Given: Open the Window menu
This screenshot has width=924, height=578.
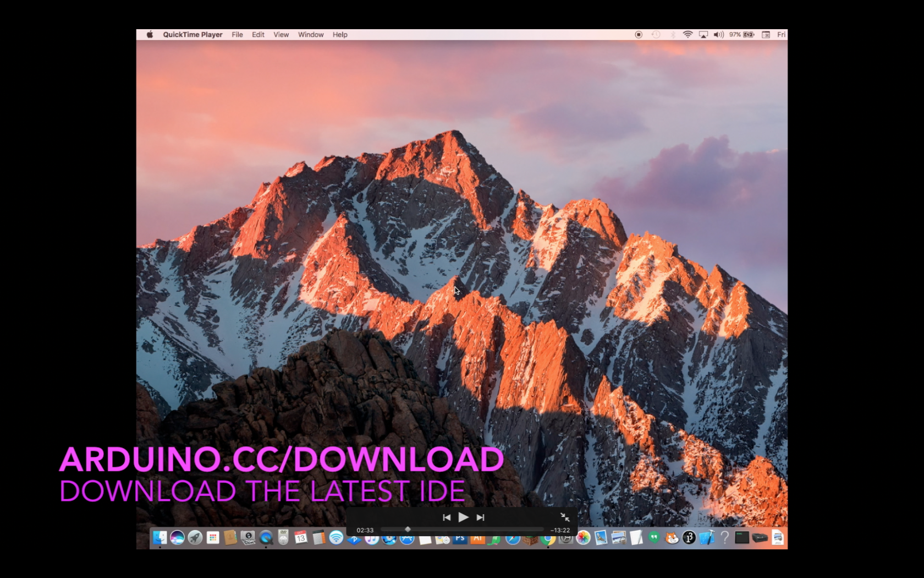Looking at the screenshot, I should [311, 35].
